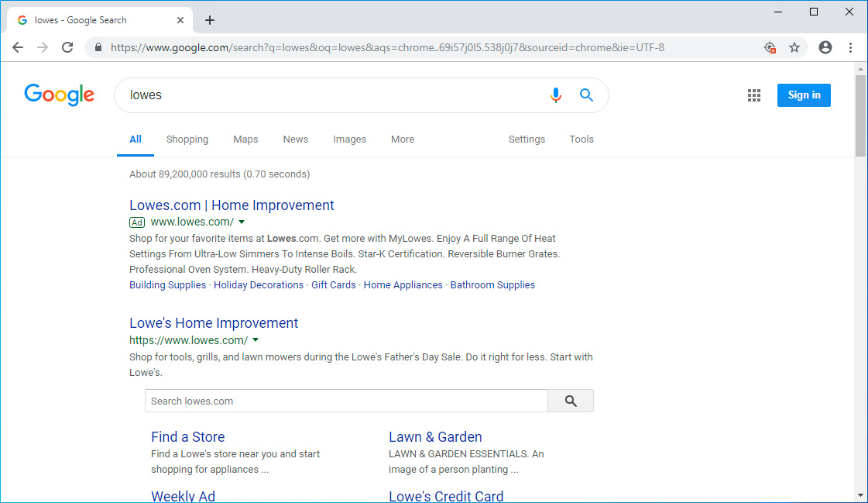Click the scrollbar up arrow
The image size is (868, 503).
(860, 69)
